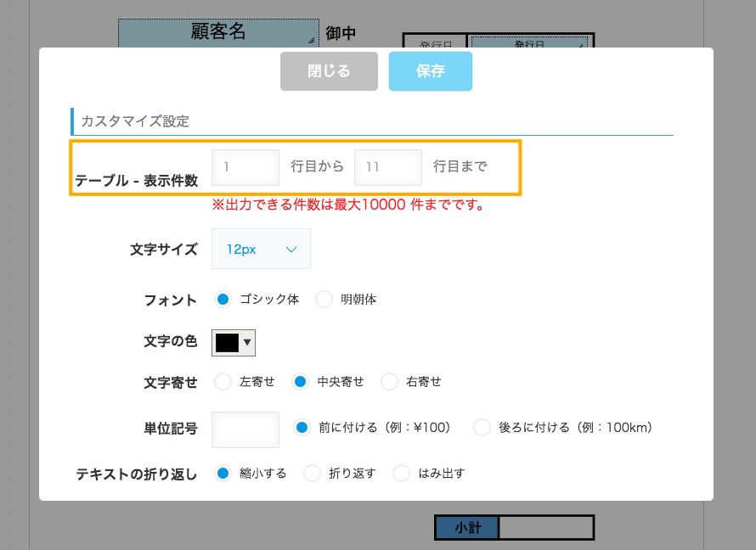Screen dimensions: 756x550
Task: Select はみ出す text overflow option
Action: (x=401, y=474)
